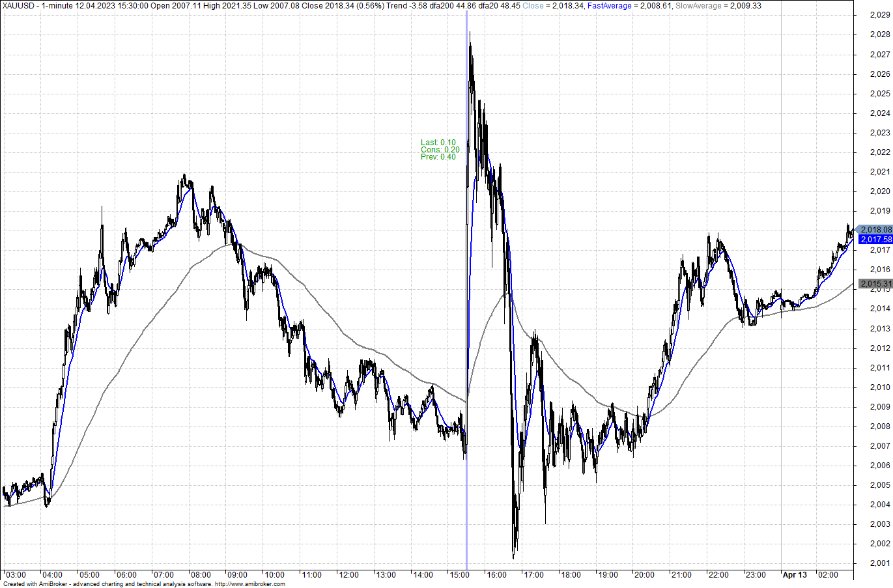
Task: Click the 2,026 price axis label
Action: pos(880,74)
